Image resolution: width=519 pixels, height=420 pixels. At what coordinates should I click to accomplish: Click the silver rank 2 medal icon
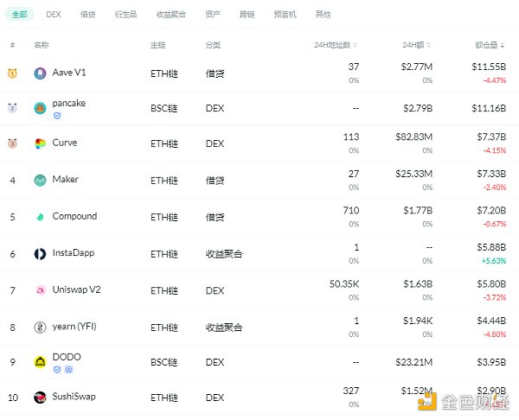point(12,108)
